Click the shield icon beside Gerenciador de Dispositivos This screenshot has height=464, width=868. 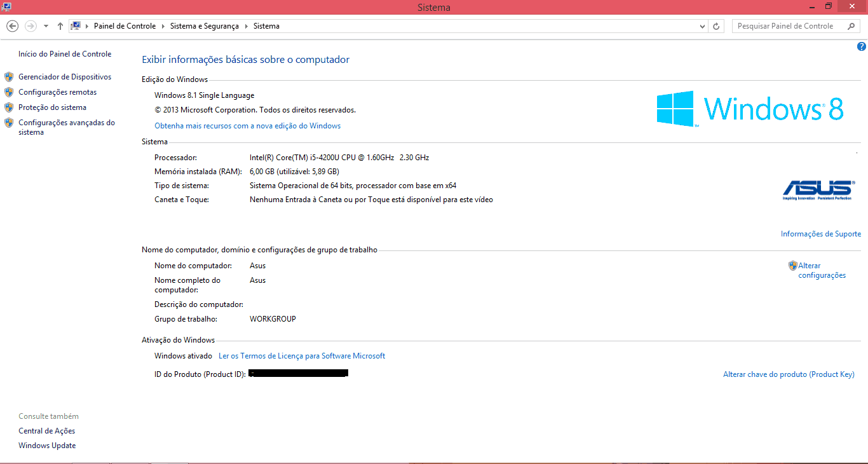[9, 77]
